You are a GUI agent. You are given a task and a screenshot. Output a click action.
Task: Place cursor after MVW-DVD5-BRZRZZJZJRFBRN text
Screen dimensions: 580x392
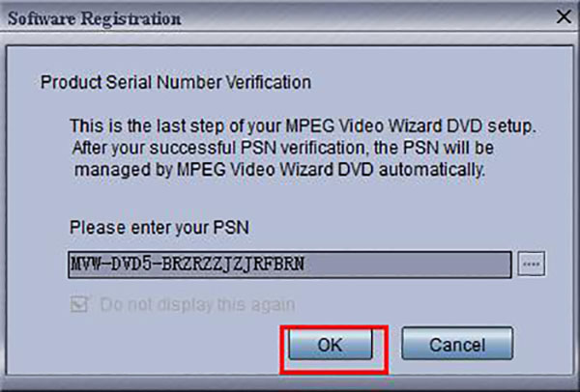coord(305,265)
